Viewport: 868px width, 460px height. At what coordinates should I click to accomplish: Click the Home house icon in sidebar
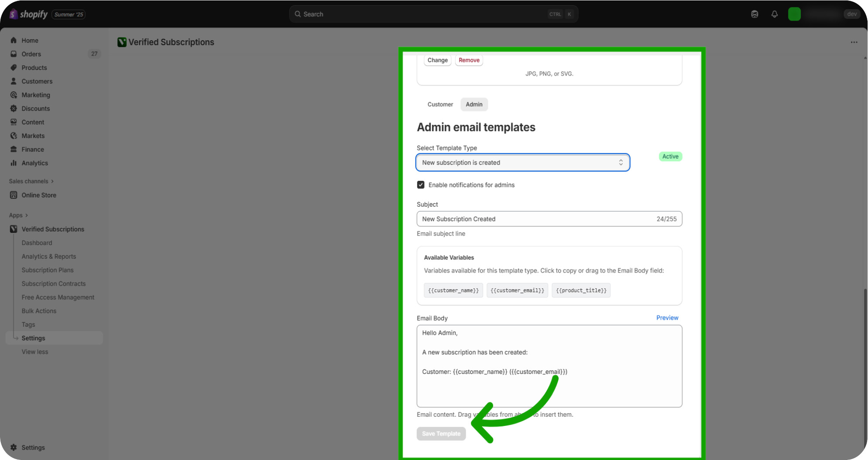pos(14,40)
